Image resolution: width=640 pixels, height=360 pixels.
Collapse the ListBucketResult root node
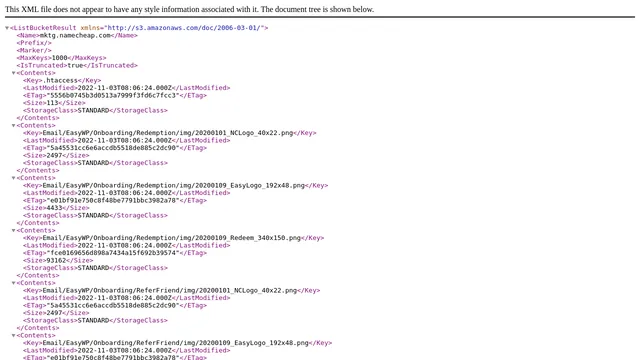(7, 28)
